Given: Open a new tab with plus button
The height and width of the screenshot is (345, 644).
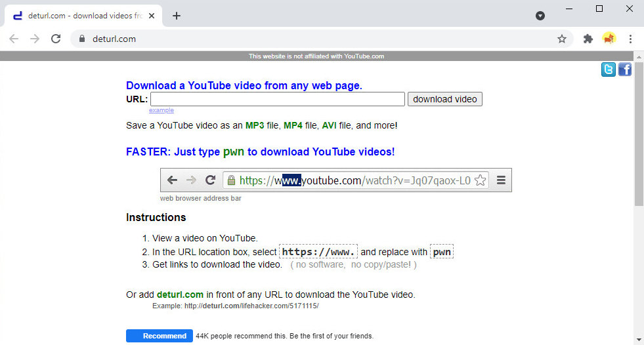Looking at the screenshot, I should tap(177, 16).
